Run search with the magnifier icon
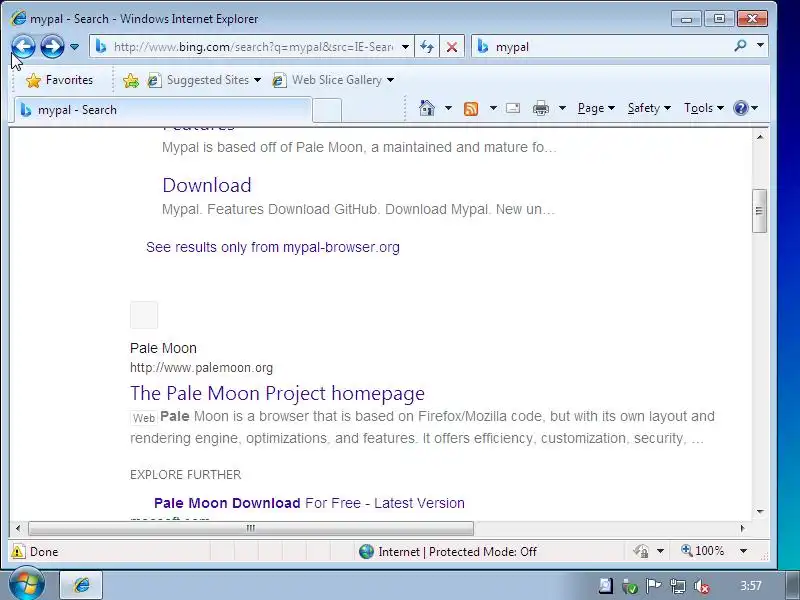Image resolution: width=800 pixels, height=600 pixels. (x=740, y=46)
